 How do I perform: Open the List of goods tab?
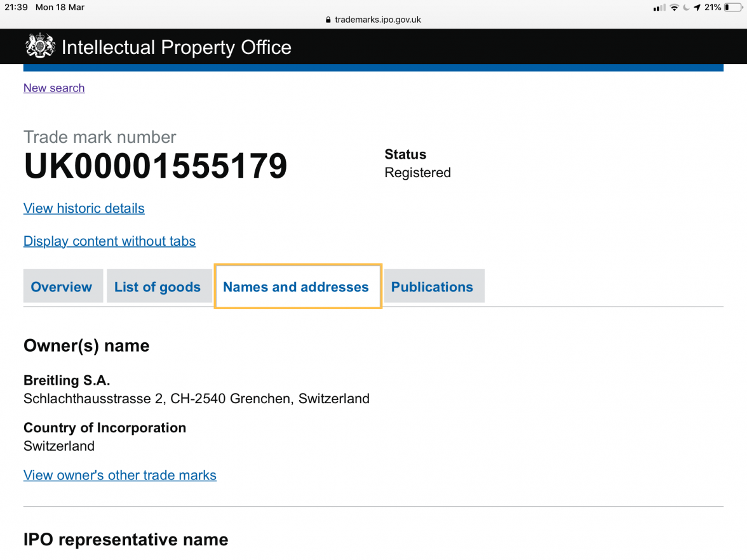click(158, 287)
